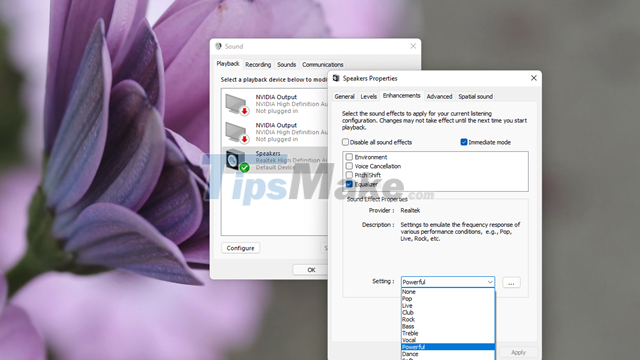640x360 pixels.
Task: Open Sounds tab in Sound window
Action: (287, 64)
